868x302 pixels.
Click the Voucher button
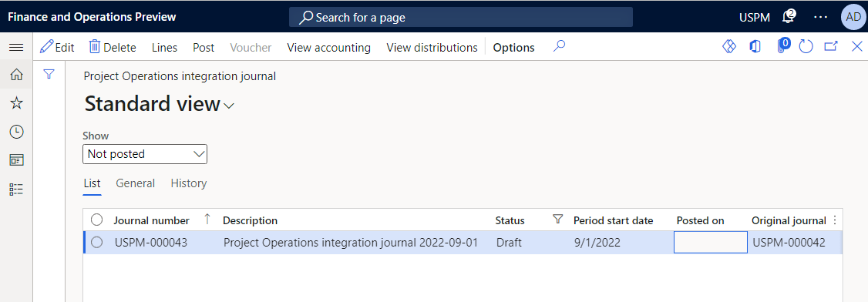pos(251,48)
